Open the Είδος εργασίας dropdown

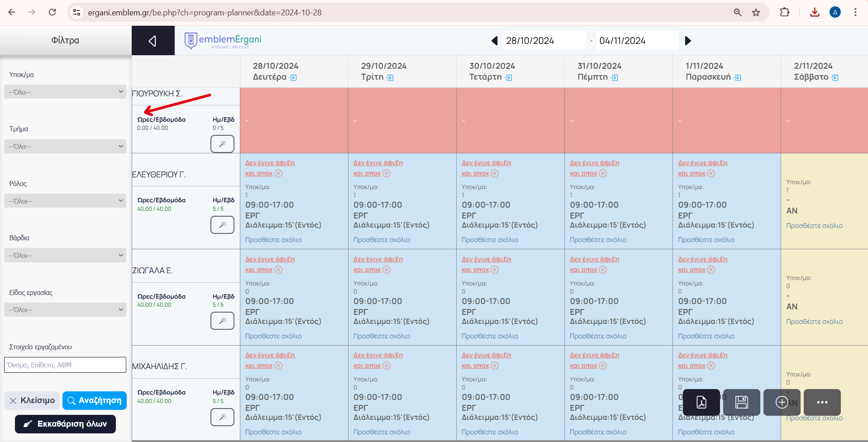[65, 310]
